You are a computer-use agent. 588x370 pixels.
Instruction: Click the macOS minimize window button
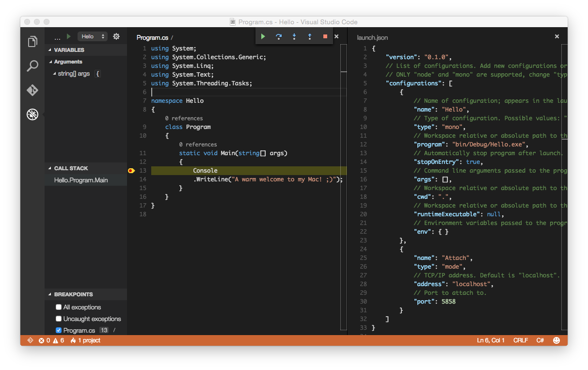[x=37, y=22]
